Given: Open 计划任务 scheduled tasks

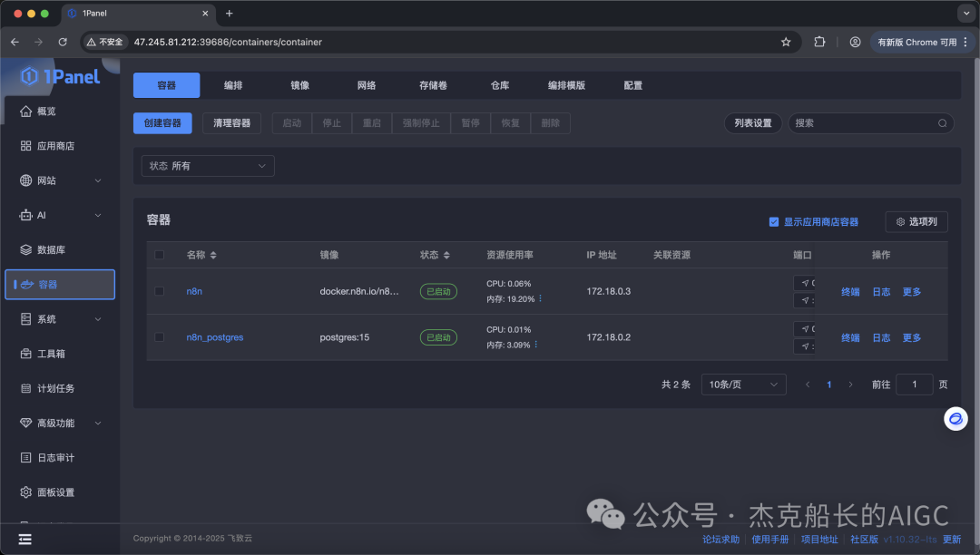Looking at the screenshot, I should pyautogui.click(x=47, y=388).
